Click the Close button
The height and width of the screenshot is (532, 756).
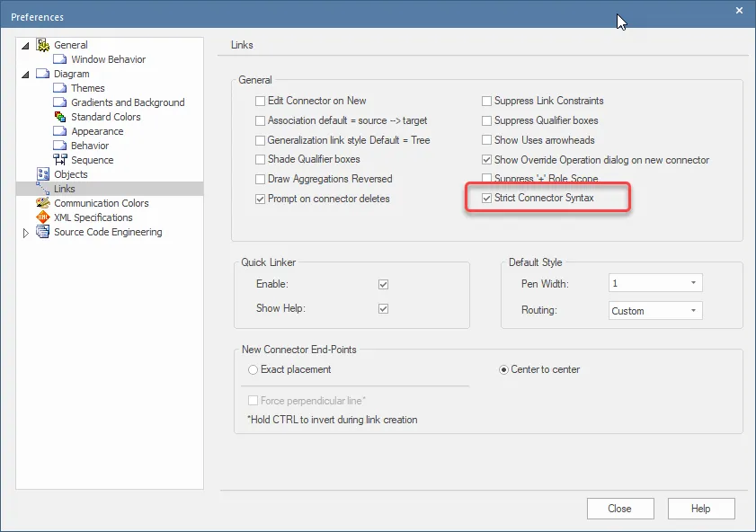coord(620,509)
